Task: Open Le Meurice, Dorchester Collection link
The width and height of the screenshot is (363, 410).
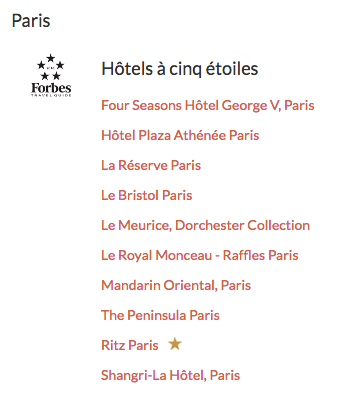Action: 206,225
